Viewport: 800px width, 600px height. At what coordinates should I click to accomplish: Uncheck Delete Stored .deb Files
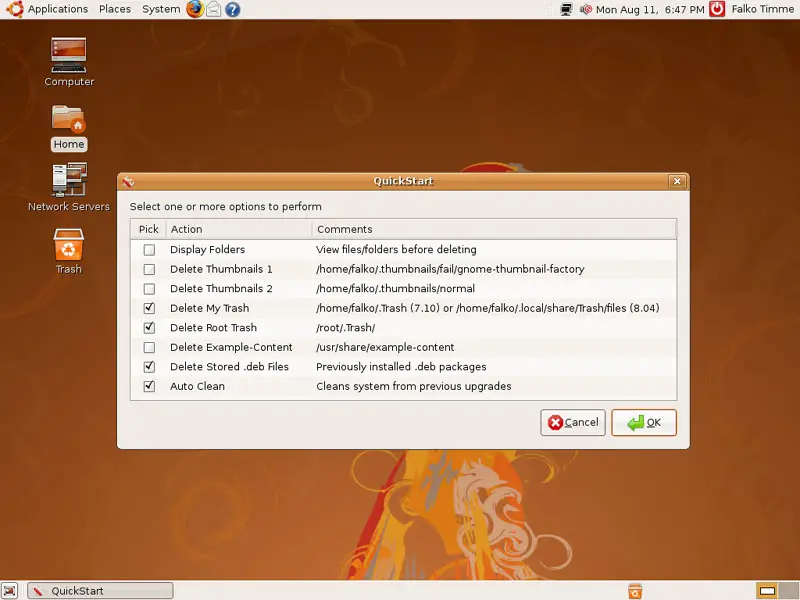(149, 367)
